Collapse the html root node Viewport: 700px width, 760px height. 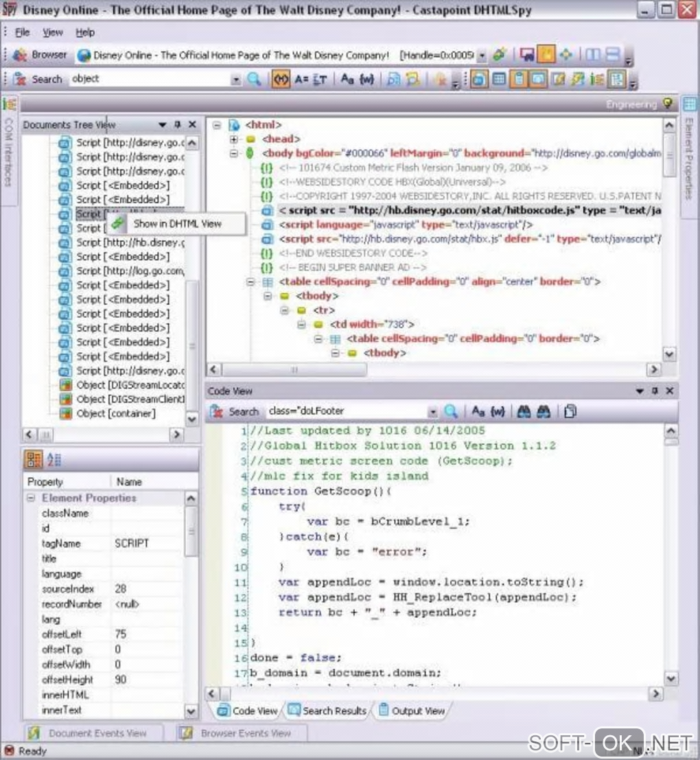(217, 125)
